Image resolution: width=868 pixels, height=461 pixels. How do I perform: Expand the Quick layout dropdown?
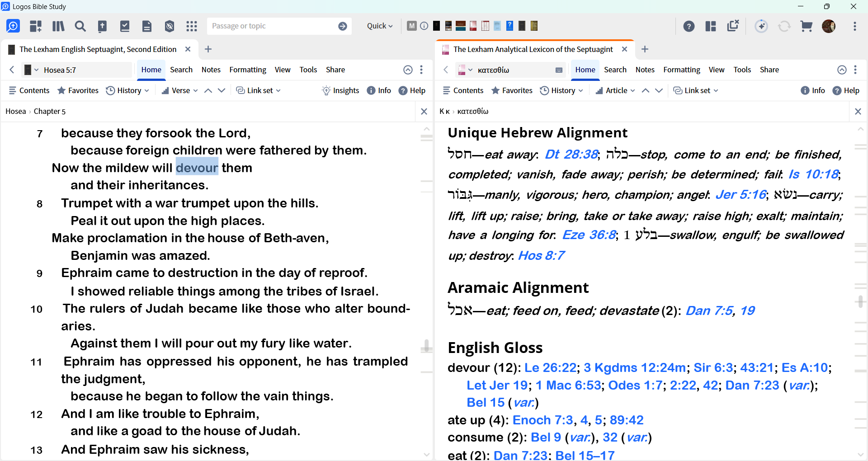380,26
